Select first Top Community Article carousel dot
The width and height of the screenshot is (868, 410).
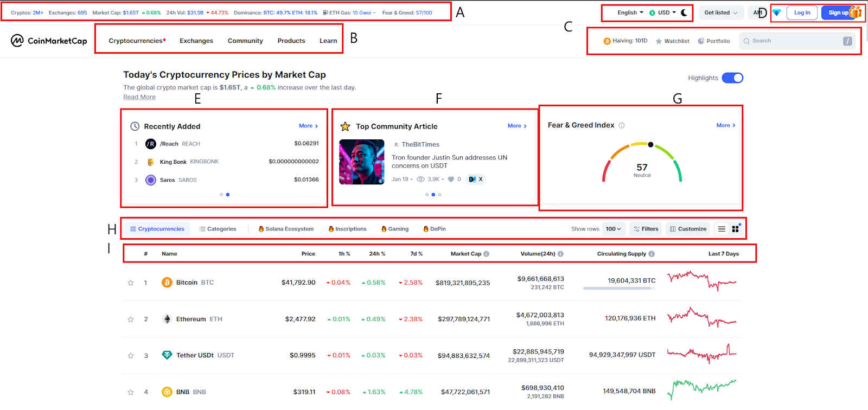[427, 194]
